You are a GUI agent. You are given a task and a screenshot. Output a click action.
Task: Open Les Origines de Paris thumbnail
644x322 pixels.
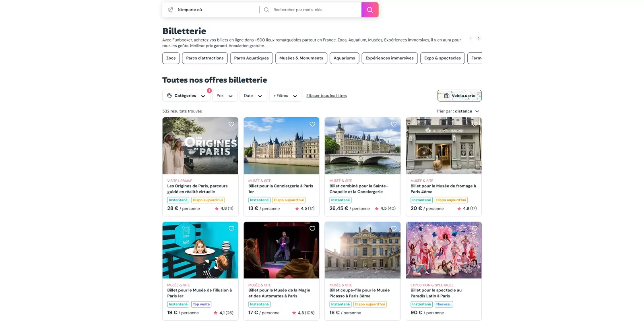200,145
